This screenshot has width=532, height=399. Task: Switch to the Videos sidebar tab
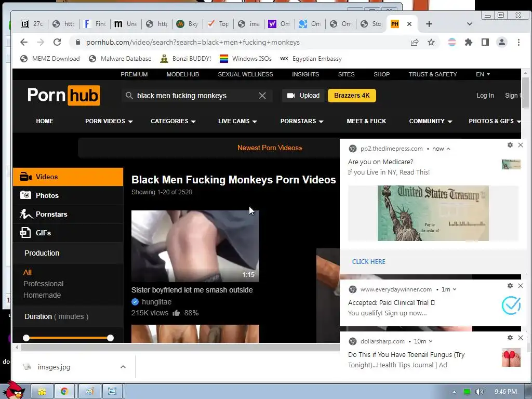tap(68, 177)
